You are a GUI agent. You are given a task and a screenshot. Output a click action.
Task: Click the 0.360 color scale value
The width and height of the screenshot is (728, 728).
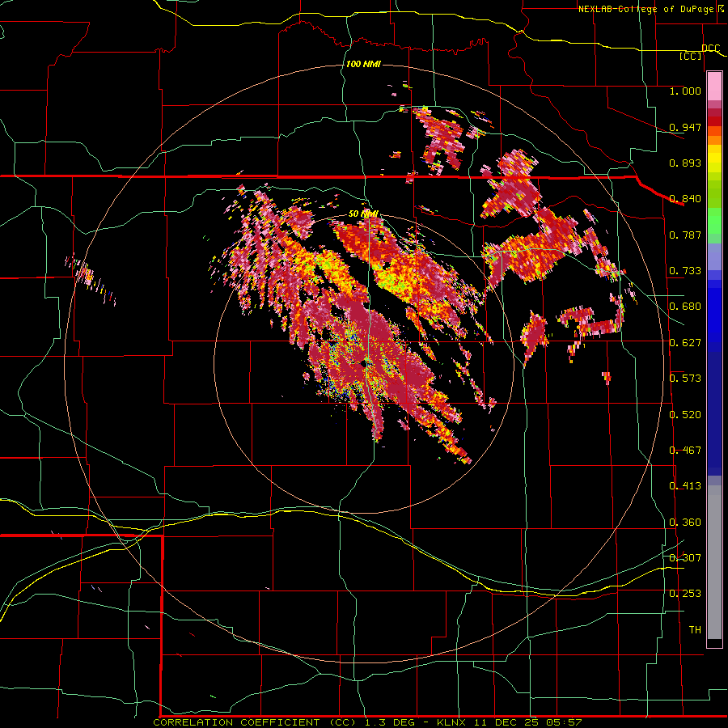pyautogui.click(x=685, y=523)
